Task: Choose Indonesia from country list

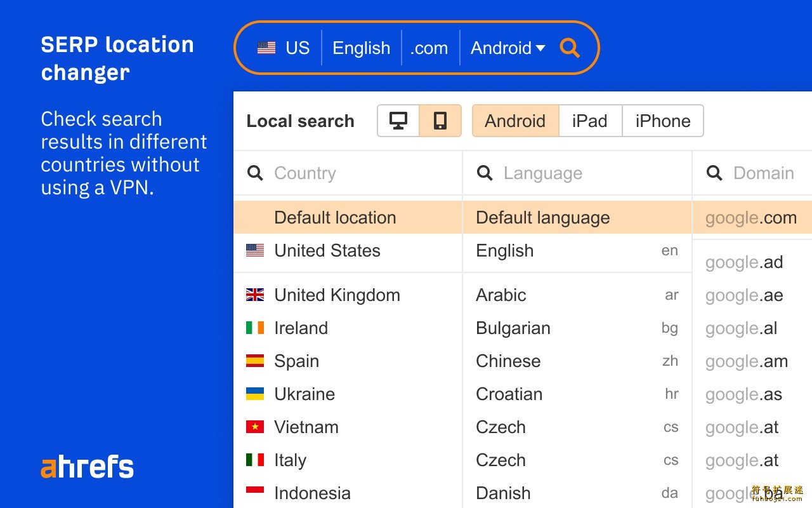Action: pos(348,493)
